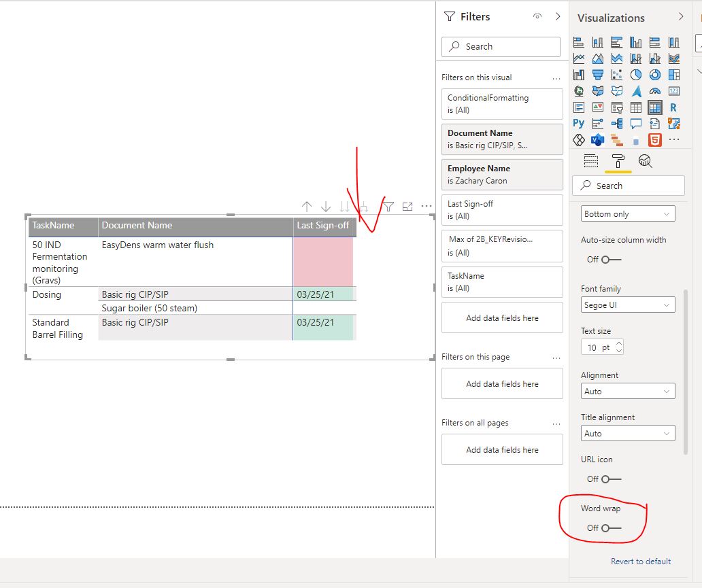
Task: Click the Format pane search box
Action: pos(628,186)
